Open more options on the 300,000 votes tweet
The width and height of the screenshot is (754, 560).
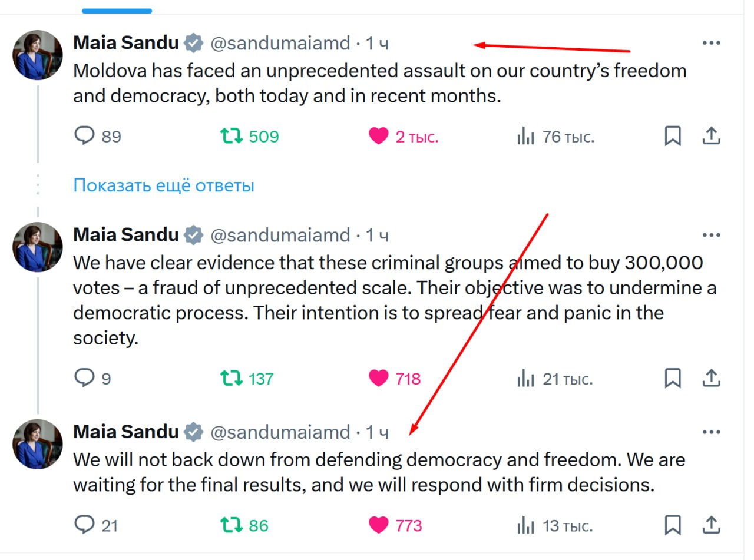click(x=712, y=235)
